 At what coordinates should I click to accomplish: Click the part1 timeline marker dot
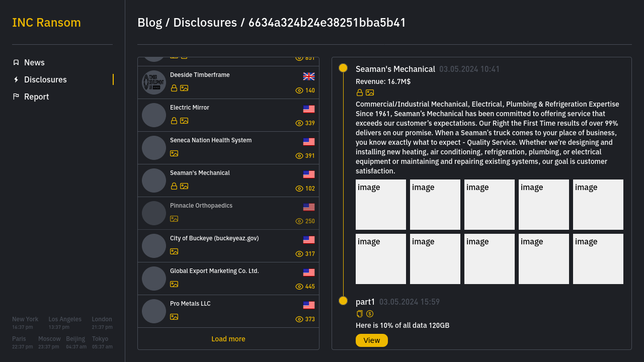point(343,301)
